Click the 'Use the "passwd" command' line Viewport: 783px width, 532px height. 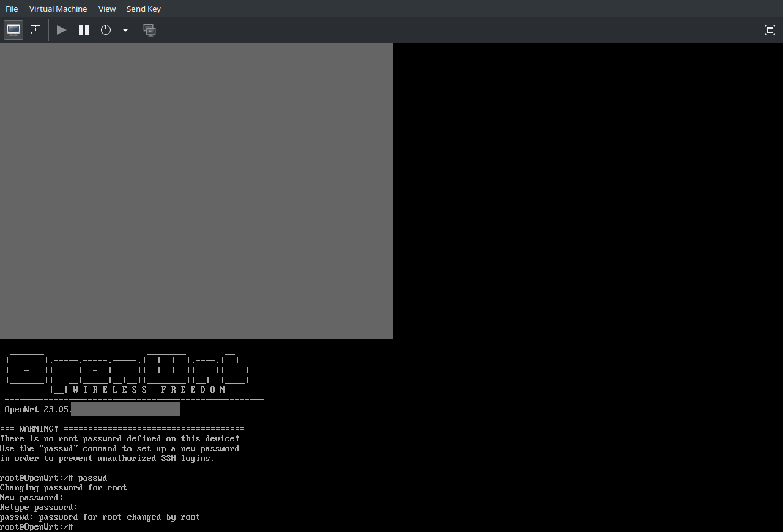click(x=120, y=448)
